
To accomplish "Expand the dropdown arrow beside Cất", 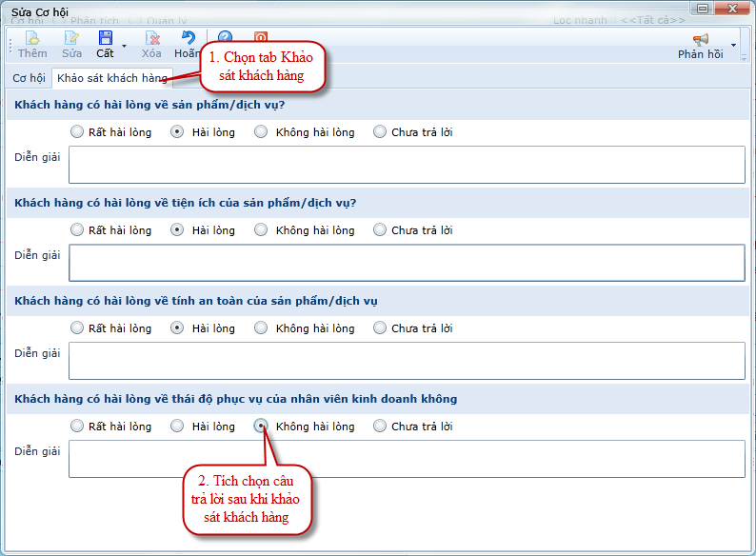I will pyautogui.click(x=124, y=45).
